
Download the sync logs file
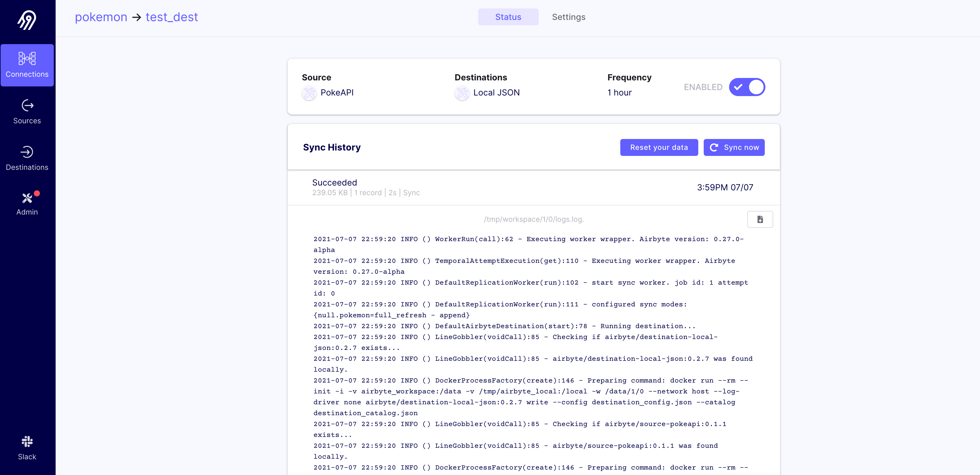tap(760, 219)
